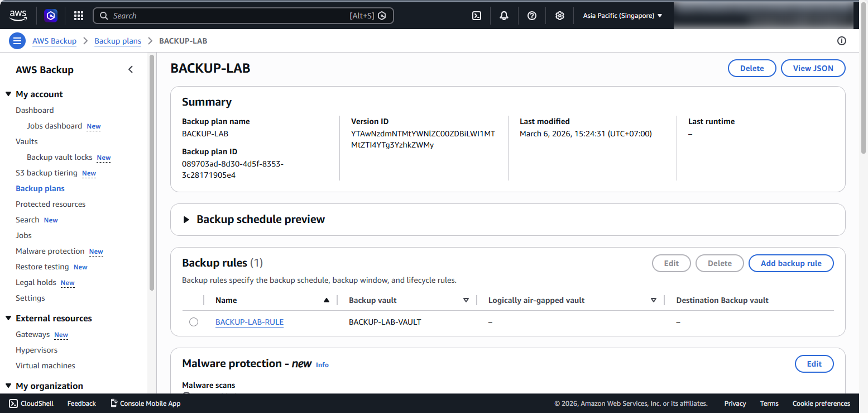Open Malware protection Info link
The image size is (868, 413).
point(322,365)
